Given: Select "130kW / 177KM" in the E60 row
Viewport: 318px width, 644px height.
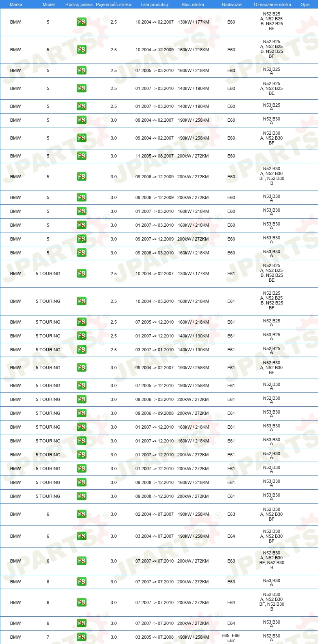Looking at the screenshot, I should tap(193, 22).
